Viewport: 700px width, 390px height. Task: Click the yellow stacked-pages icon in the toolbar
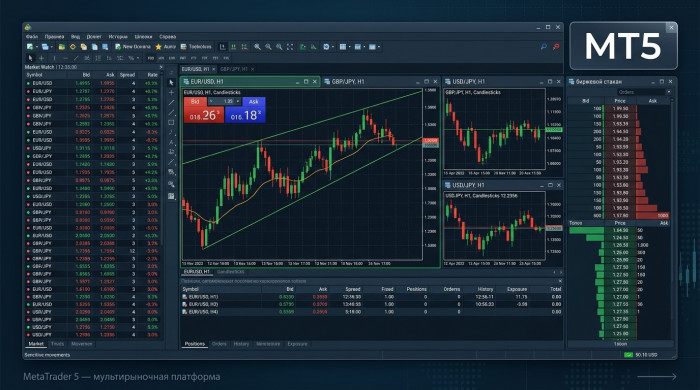[83, 46]
